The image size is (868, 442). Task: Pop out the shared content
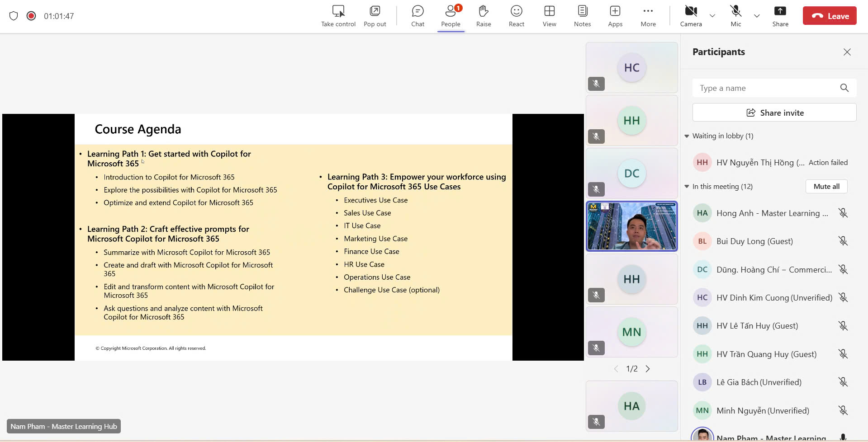375,16
